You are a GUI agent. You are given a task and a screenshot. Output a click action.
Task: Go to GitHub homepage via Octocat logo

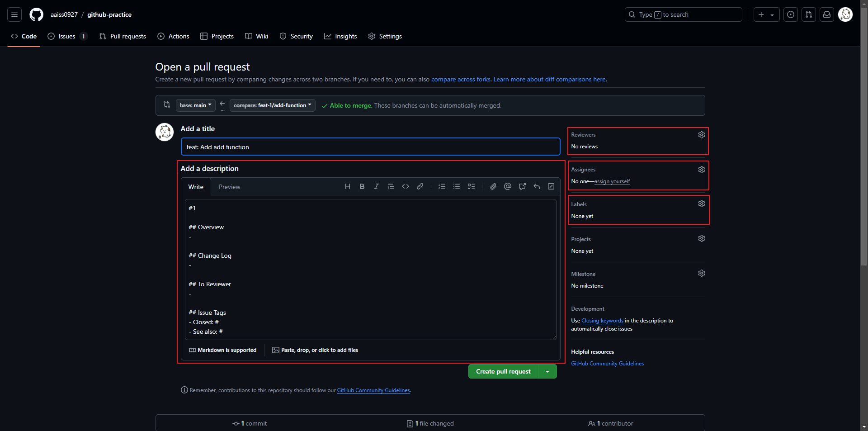point(37,14)
